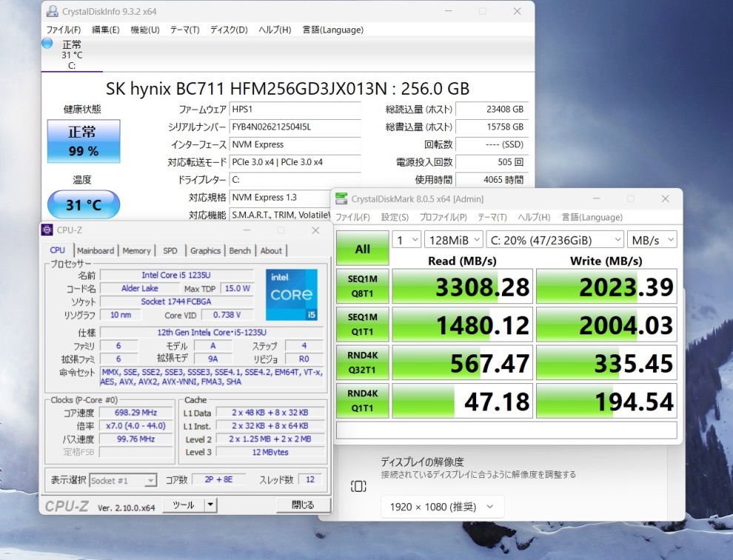Screen dimensions: 733x560
Task: Click the firmware field showing HPS1
Action: 295,109
